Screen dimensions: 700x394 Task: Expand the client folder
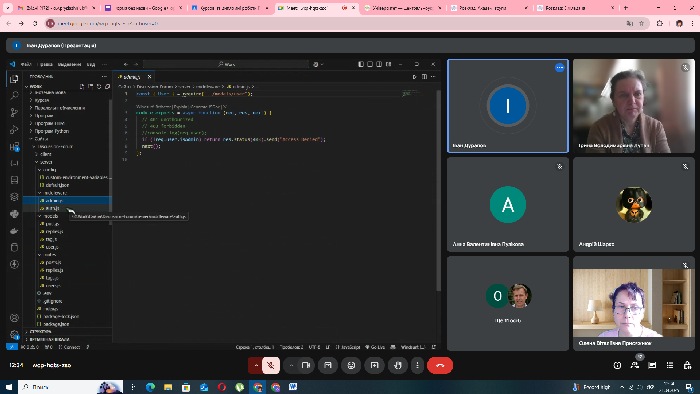(x=46, y=154)
